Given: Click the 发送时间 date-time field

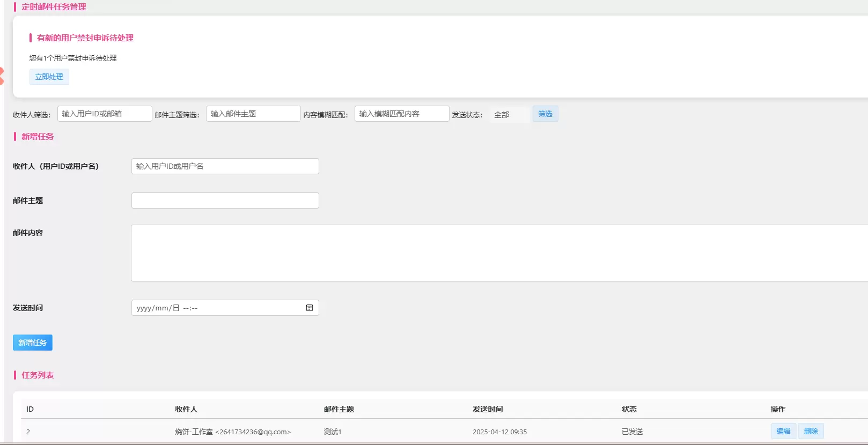Looking at the screenshot, I should [225, 308].
